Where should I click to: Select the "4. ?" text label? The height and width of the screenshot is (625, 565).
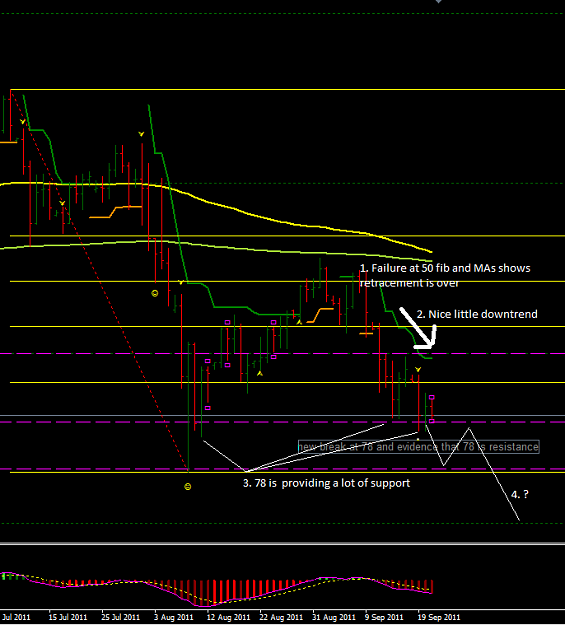point(520,495)
